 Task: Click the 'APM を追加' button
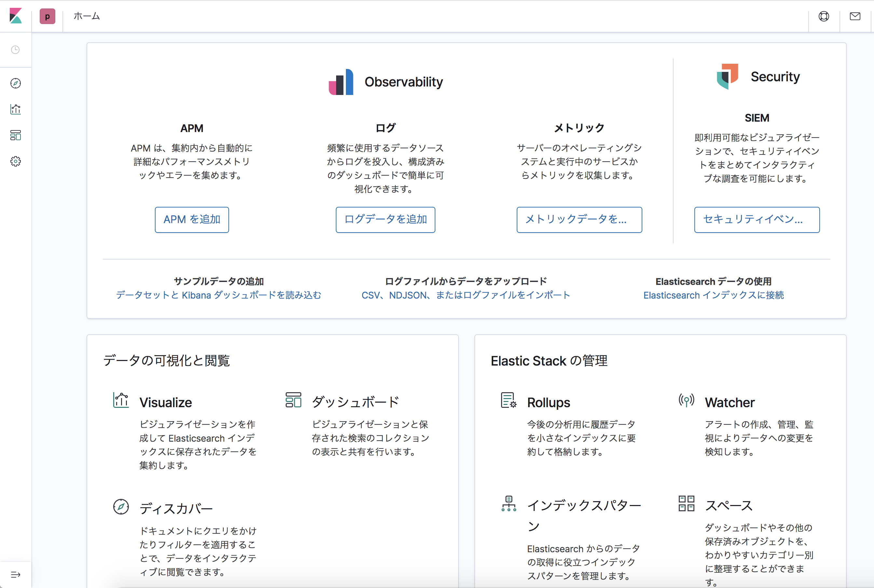point(192,220)
